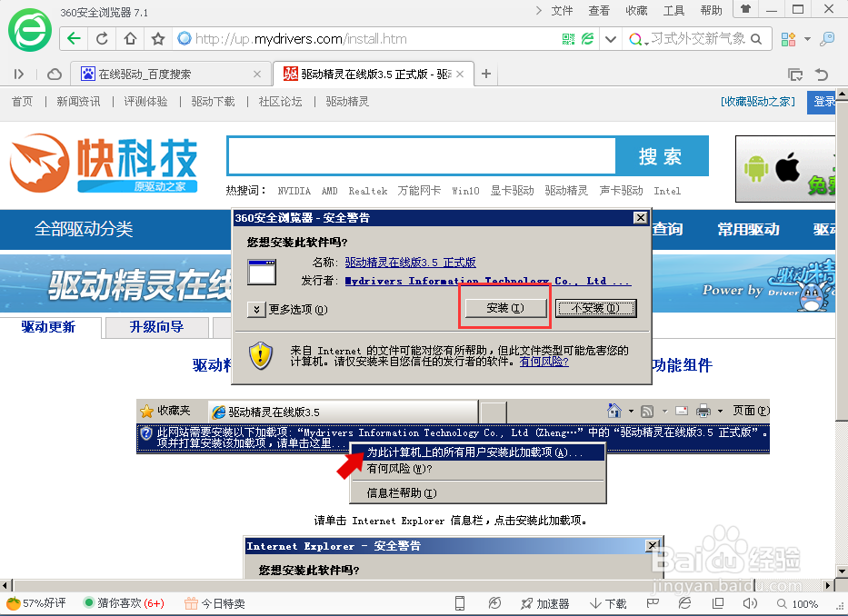
Task: Expand 更多选项 chevron in the dialog
Action: point(256,309)
